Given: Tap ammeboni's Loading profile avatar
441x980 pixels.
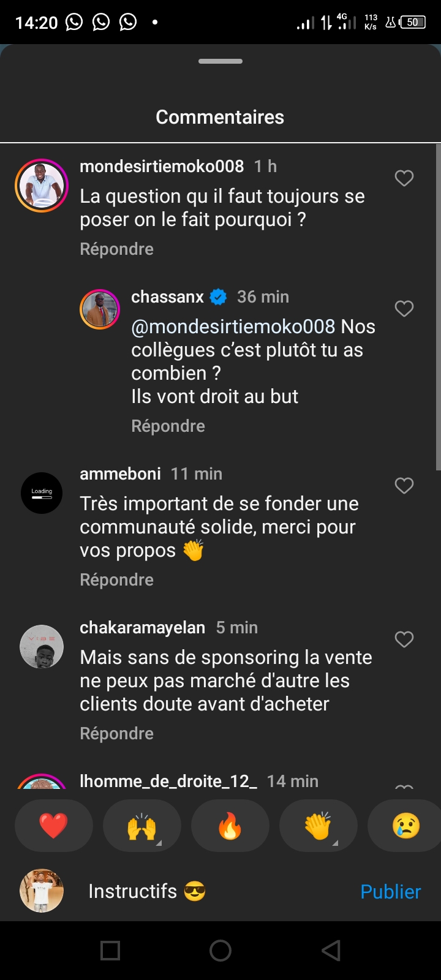Looking at the screenshot, I should coord(42,493).
